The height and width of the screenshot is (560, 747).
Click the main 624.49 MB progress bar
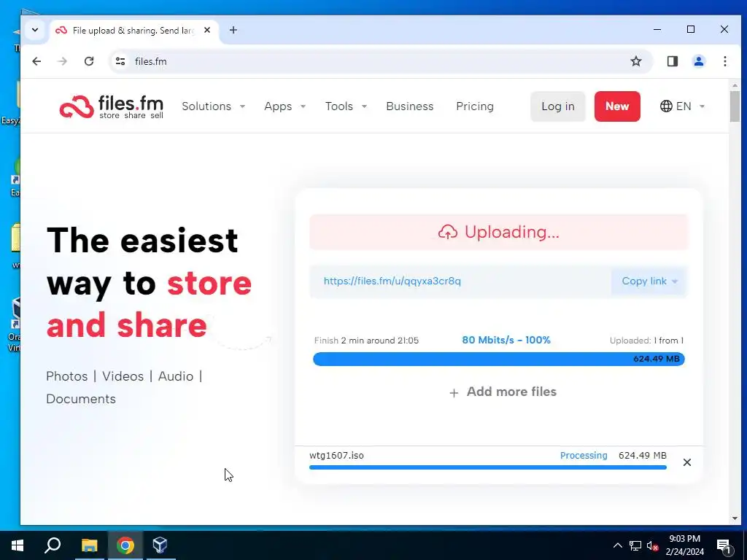pyautogui.click(x=498, y=359)
